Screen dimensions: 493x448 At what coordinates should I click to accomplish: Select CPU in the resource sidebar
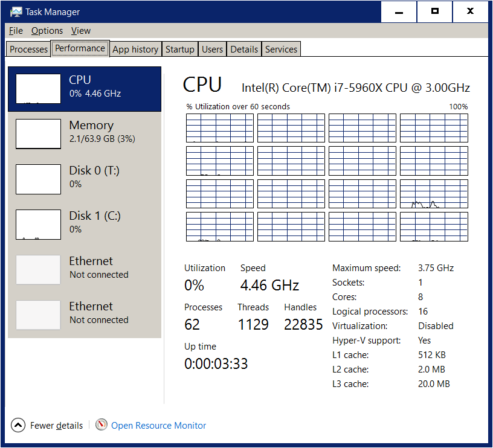pos(85,89)
